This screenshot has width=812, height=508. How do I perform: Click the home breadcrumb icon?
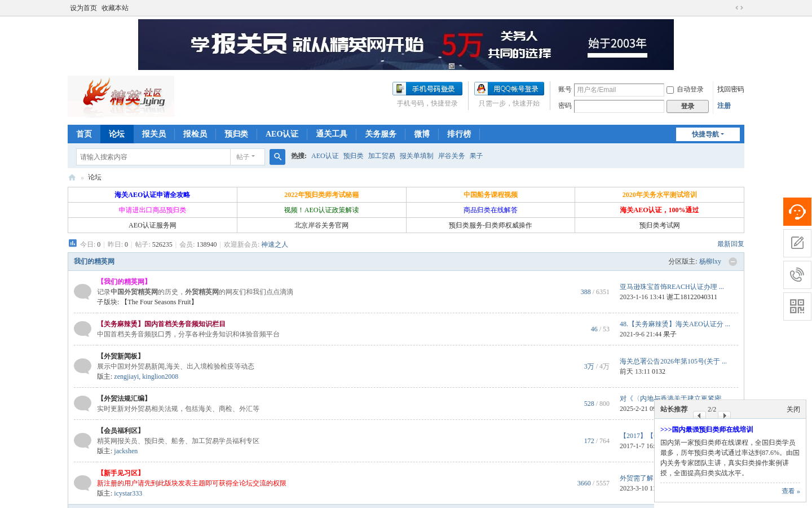[72, 177]
